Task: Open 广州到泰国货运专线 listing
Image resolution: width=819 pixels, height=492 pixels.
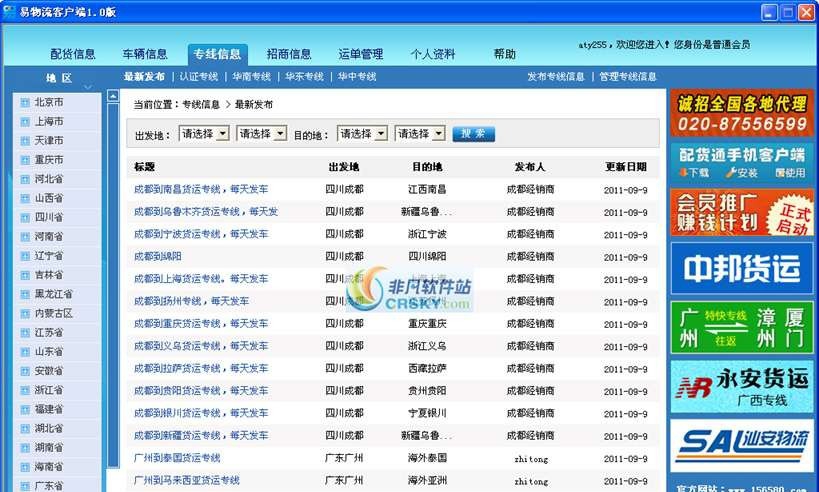Action: [177, 458]
